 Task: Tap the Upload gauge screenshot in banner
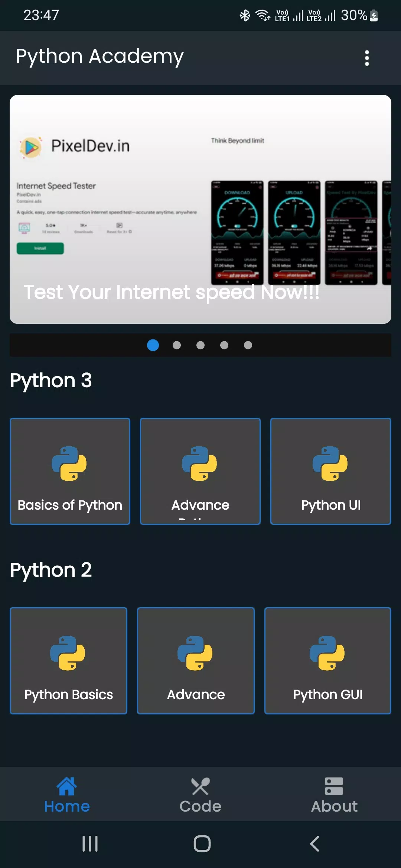294,233
